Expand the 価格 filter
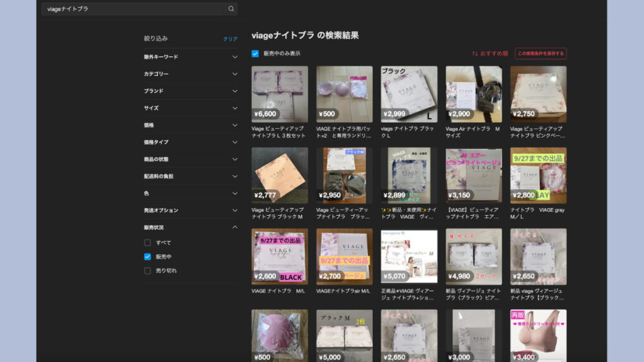The height and width of the screenshot is (362, 644). tap(191, 125)
